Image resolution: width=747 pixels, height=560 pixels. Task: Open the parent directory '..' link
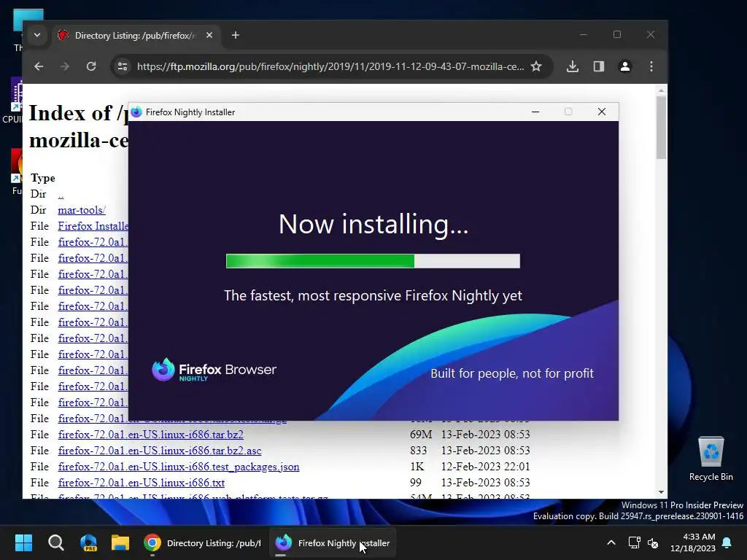tap(61, 194)
